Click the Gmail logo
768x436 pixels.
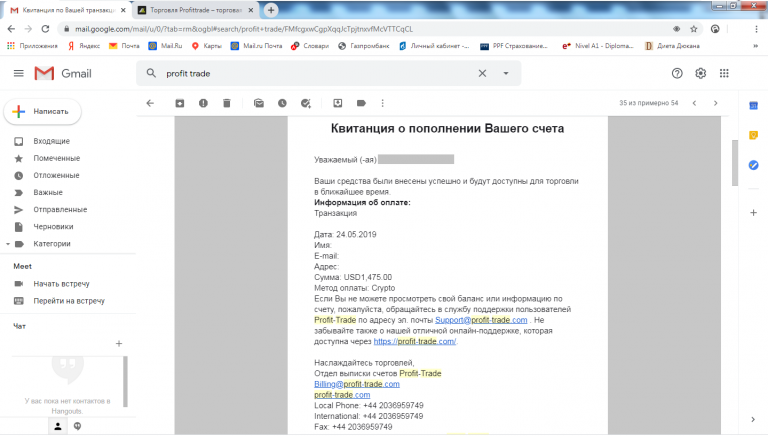coord(63,73)
